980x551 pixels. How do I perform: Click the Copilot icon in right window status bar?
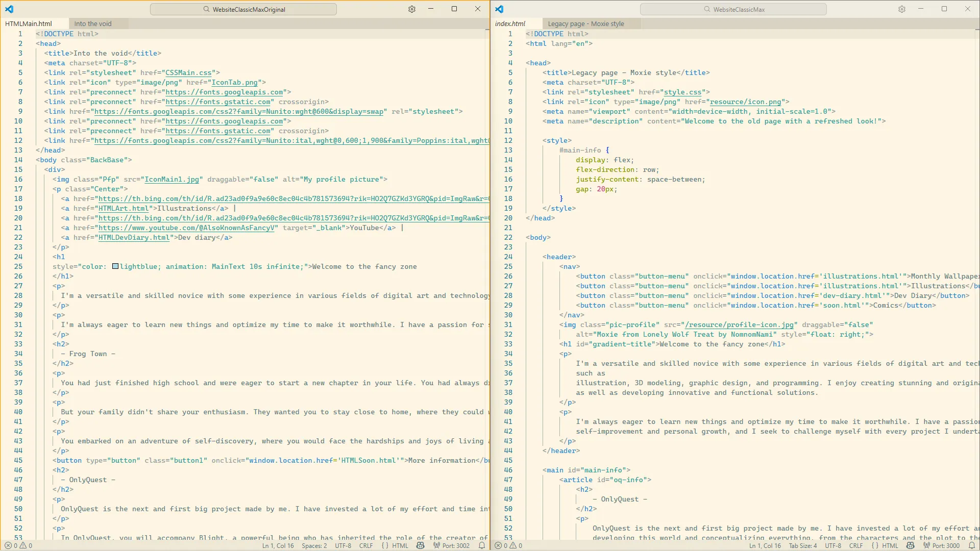click(910, 545)
